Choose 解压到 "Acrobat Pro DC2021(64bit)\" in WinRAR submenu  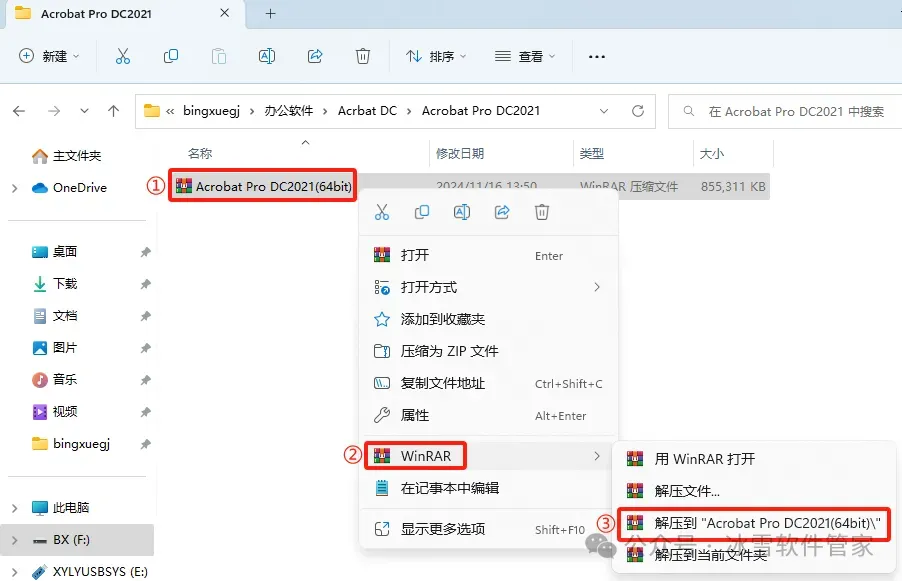pyautogui.click(x=754, y=523)
